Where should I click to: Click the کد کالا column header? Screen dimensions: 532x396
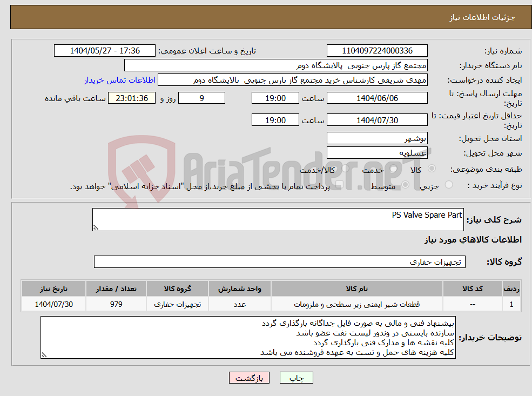473,288
